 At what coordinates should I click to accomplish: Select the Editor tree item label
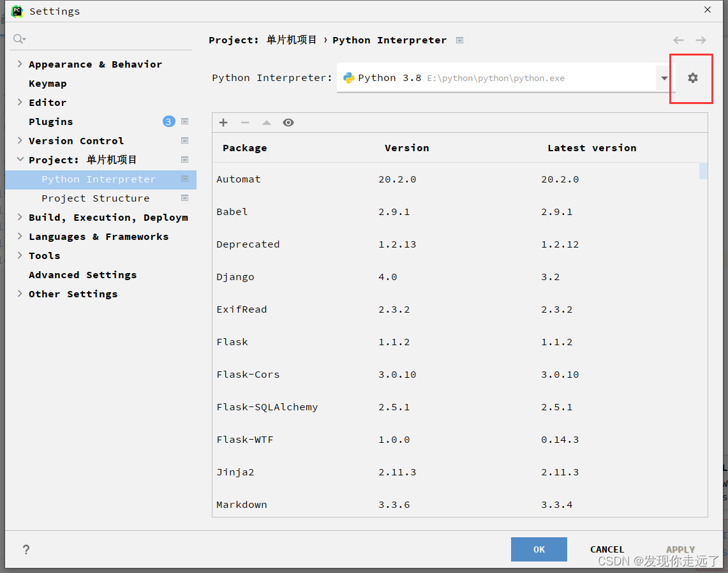48,103
